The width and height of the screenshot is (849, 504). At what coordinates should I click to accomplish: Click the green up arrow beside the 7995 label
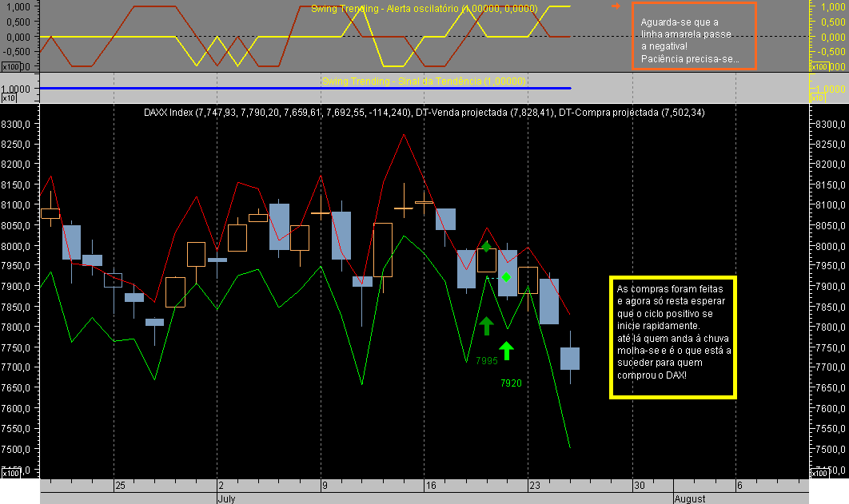[487, 326]
